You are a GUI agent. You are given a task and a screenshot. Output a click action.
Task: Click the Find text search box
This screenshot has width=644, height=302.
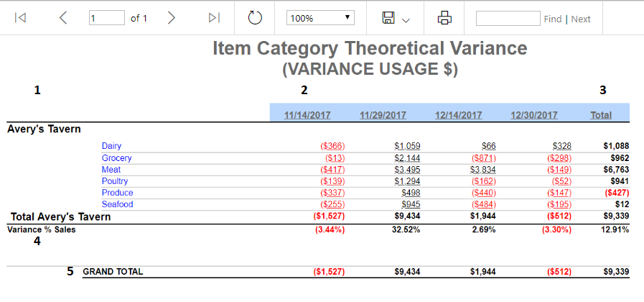tap(508, 18)
